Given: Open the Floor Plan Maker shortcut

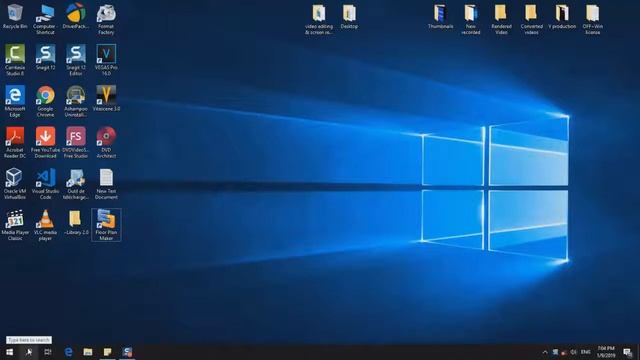Looking at the screenshot, I should [106, 225].
